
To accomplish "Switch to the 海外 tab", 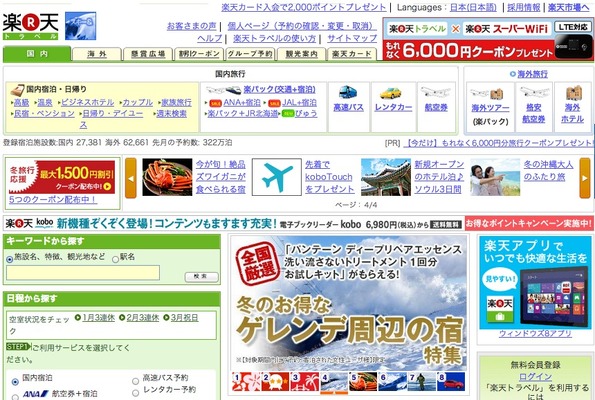I will point(97,54).
